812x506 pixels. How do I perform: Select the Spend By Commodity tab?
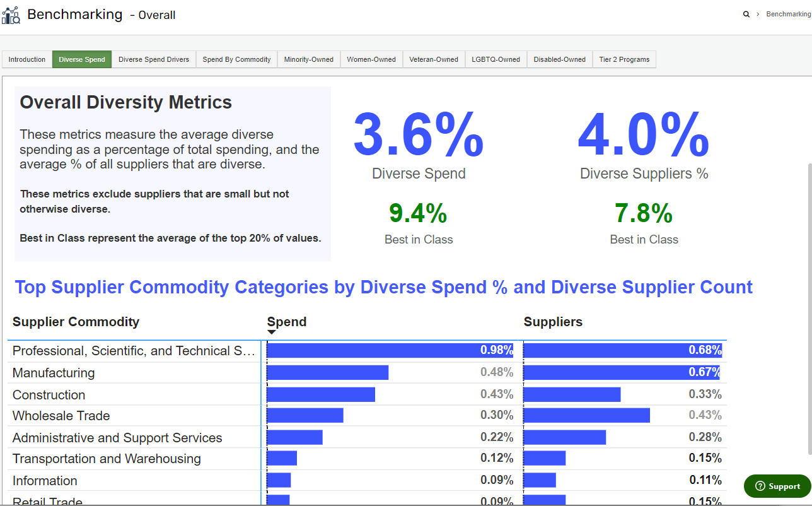point(236,59)
